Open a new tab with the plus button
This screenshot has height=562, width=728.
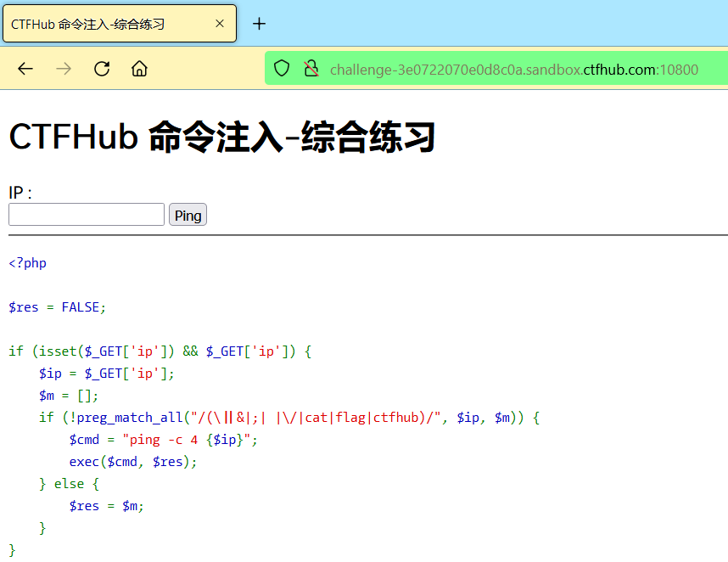click(259, 24)
